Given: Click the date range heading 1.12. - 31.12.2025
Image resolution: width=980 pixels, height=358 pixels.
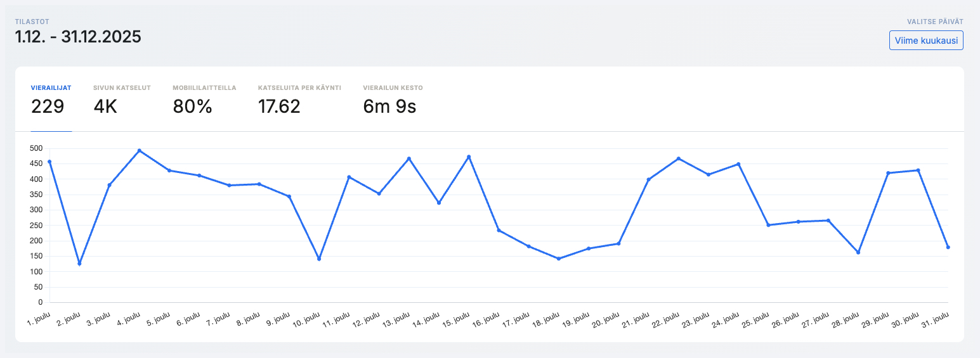Looking at the screenshot, I should (78, 37).
